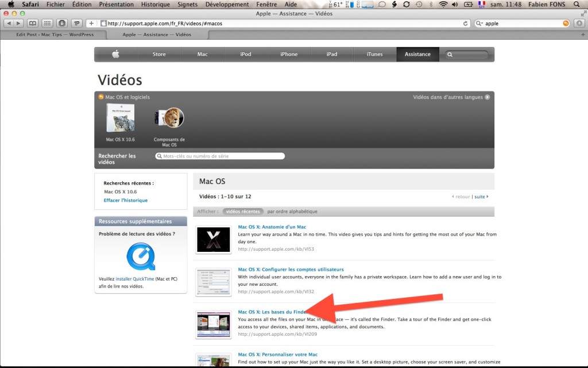Click orange back arrow beside Mac OS et logiciels
Screen dimensions: 588x368
[101, 97]
